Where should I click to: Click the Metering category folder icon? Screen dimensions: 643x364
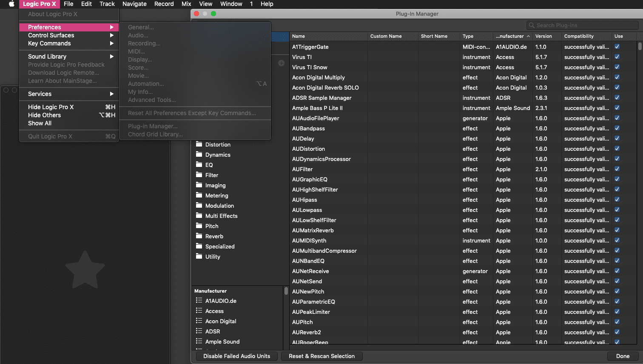point(199,195)
